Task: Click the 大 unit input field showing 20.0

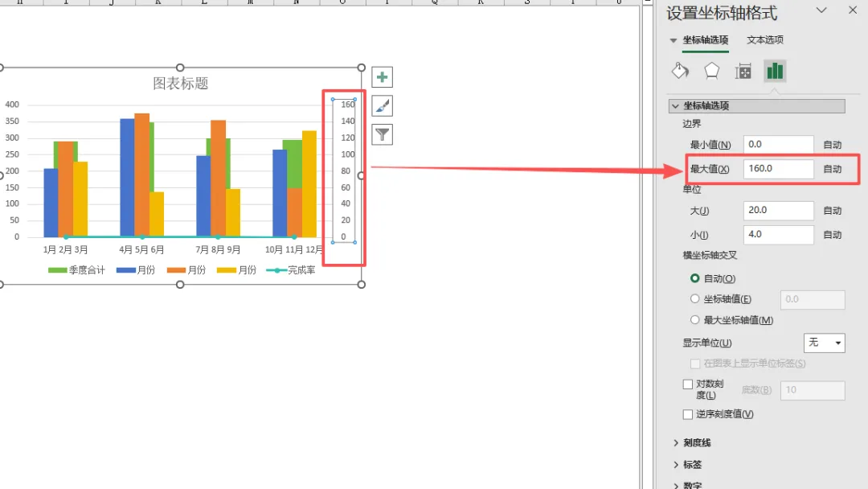Action: 778,211
